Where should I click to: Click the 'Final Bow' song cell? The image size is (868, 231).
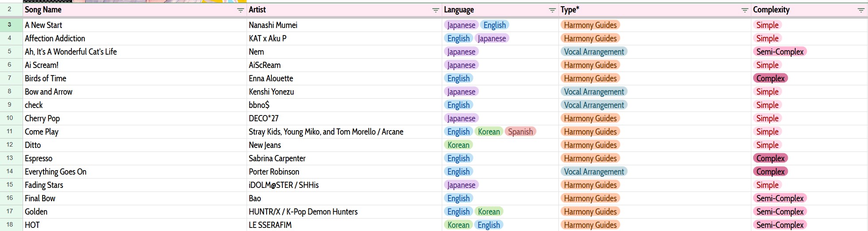pos(135,199)
